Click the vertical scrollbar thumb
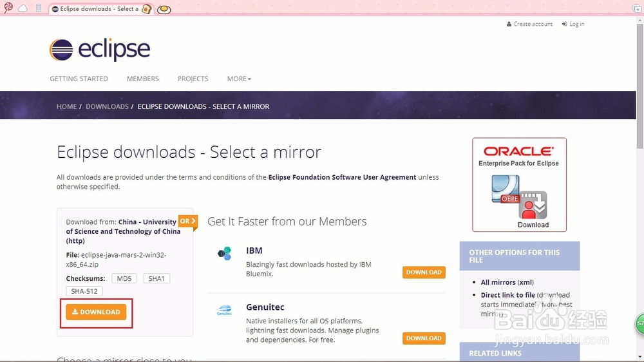Viewport: 644px width, 362px height. pos(640,86)
